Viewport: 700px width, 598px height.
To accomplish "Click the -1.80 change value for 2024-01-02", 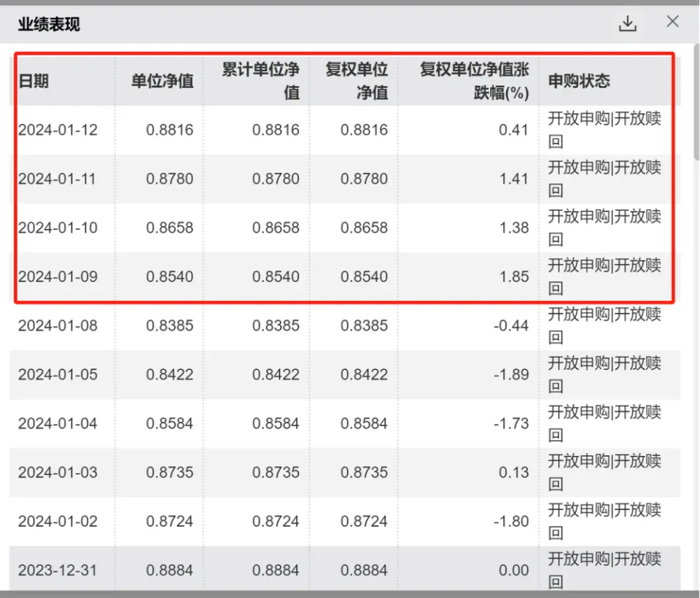I will pos(510,521).
